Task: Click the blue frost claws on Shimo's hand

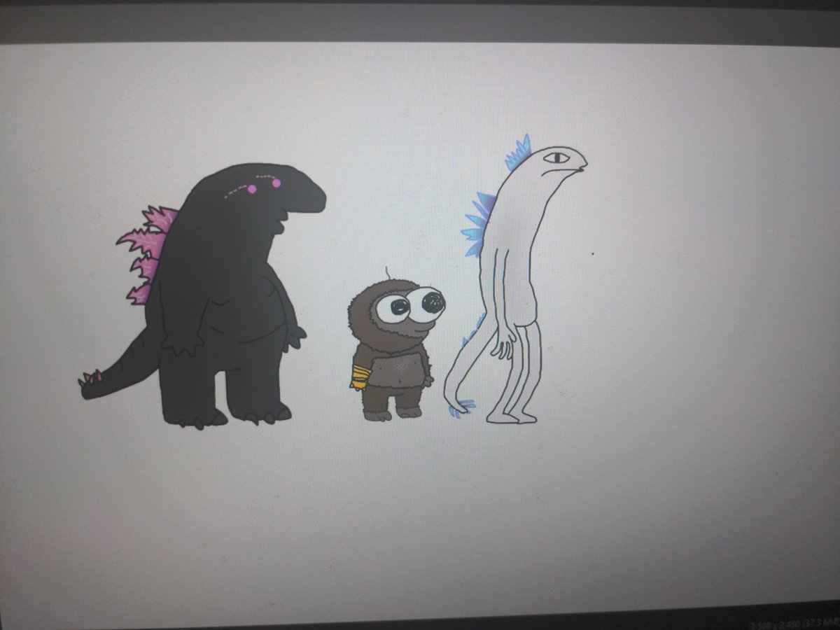Action: tap(462, 406)
